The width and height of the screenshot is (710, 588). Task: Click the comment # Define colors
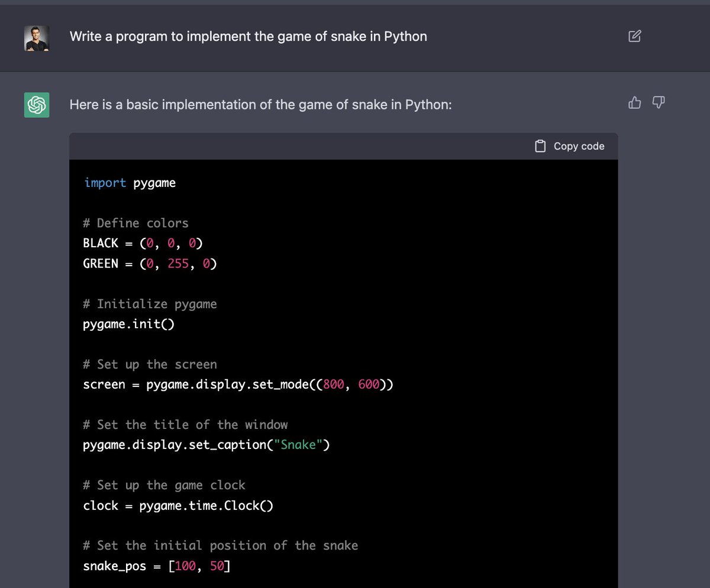135,223
